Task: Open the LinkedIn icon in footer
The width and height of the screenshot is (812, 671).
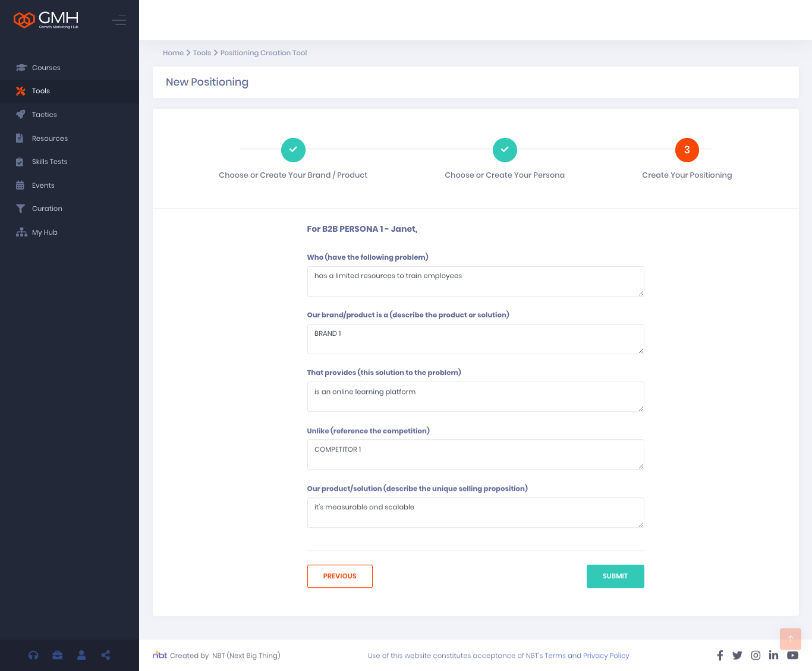Action: 773,655
